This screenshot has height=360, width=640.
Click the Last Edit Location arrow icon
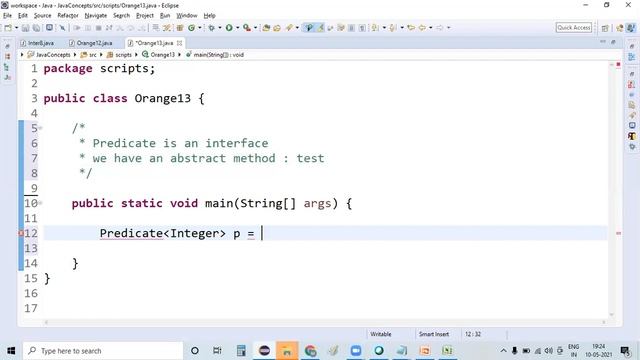click(x=411, y=28)
